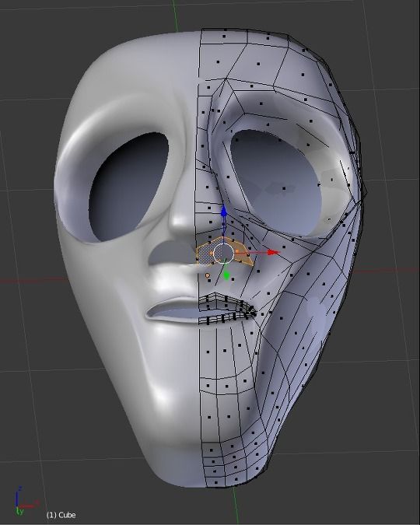Select the dense vertices at mouth corner
Image resolution: width=420 pixels, height=525 pixels.
[x=251, y=312]
